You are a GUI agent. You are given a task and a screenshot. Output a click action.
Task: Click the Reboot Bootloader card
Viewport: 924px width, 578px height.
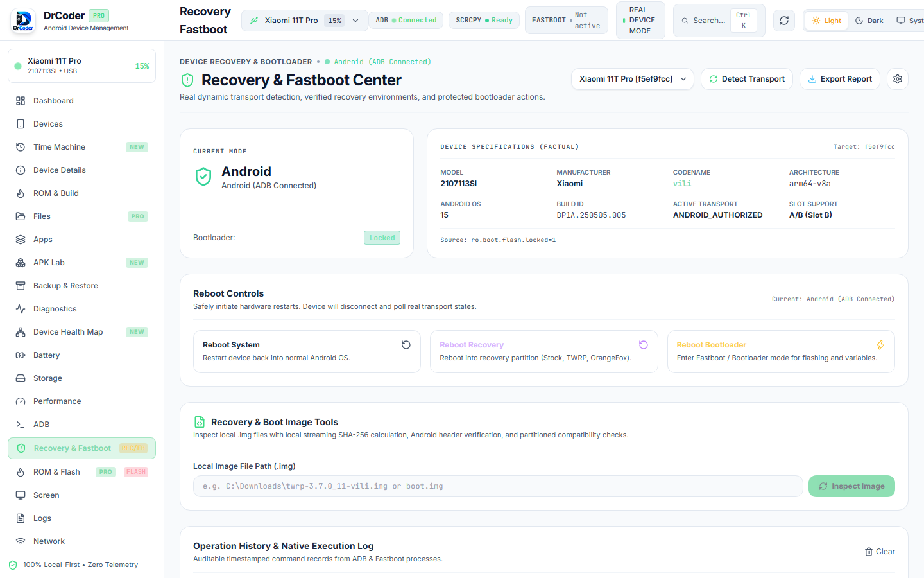[x=781, y=351]
